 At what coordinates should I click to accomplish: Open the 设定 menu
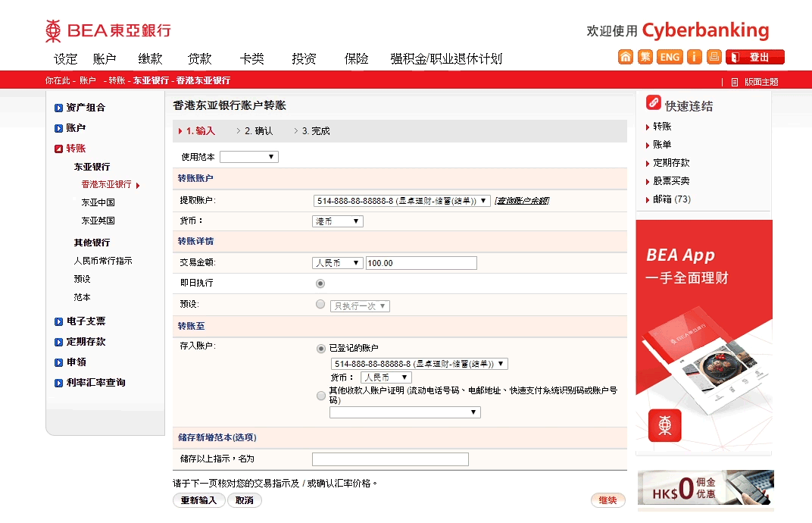65,58
